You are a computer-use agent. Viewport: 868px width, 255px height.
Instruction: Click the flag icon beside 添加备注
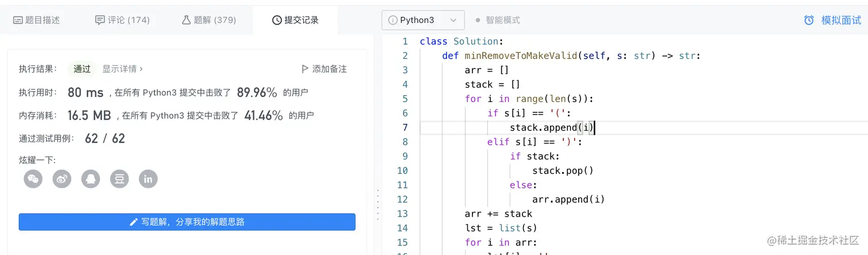305,69
